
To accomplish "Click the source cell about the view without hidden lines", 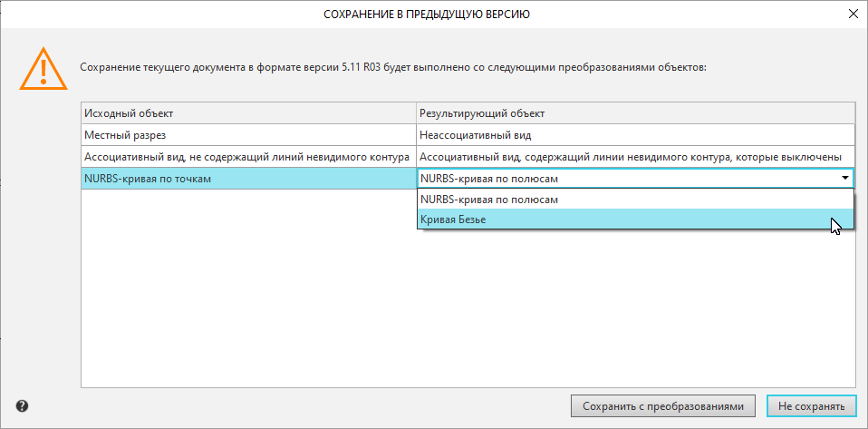I will (247, 156).
